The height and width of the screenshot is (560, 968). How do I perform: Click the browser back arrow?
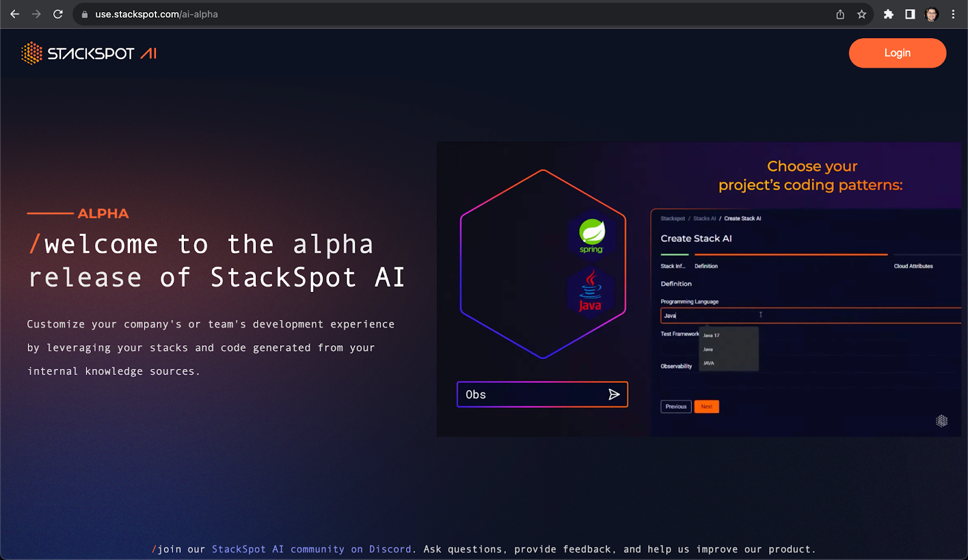point(15,14)
